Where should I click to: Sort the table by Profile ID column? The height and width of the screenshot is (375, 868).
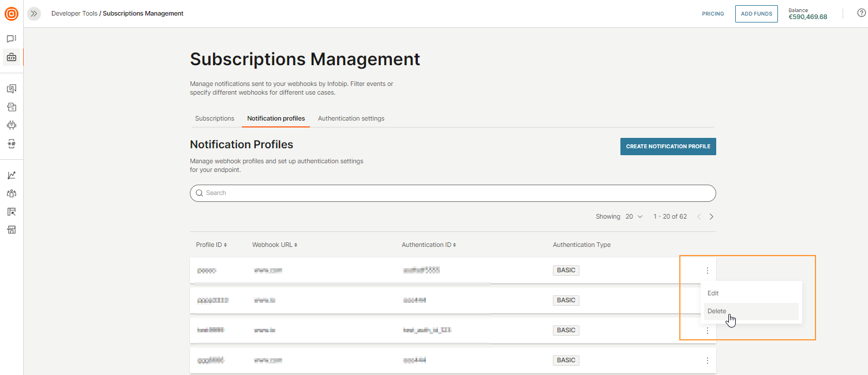coord(211,245)
